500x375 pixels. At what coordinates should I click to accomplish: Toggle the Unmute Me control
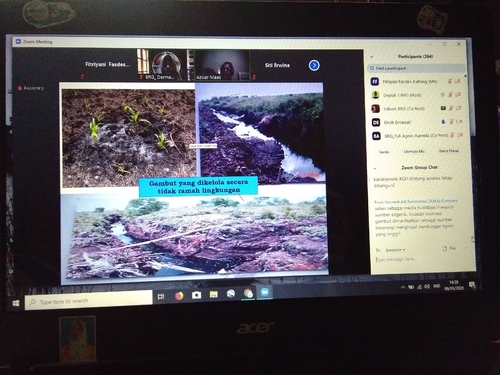point(414,151)
